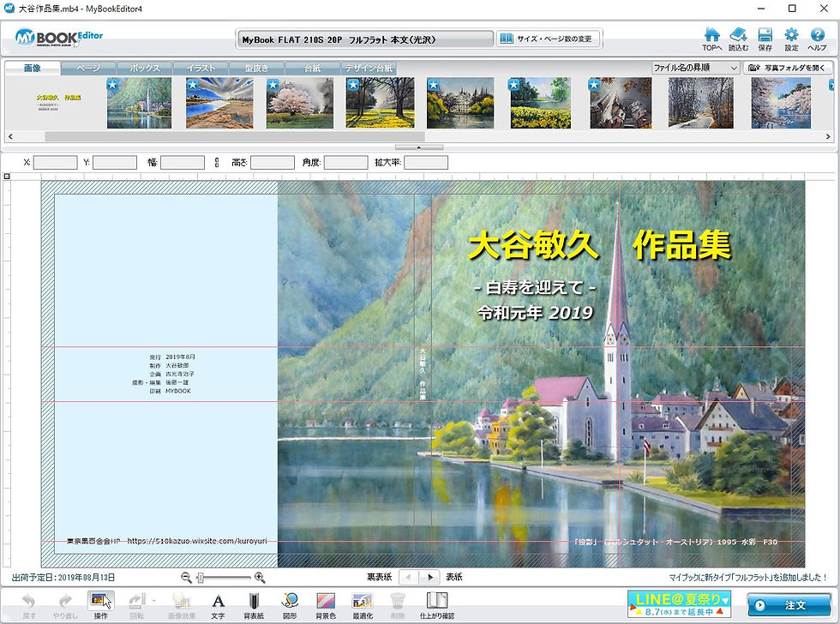Click the 高さ height field
This screenshot has width=840, height=624.
[x=273, y=162]
